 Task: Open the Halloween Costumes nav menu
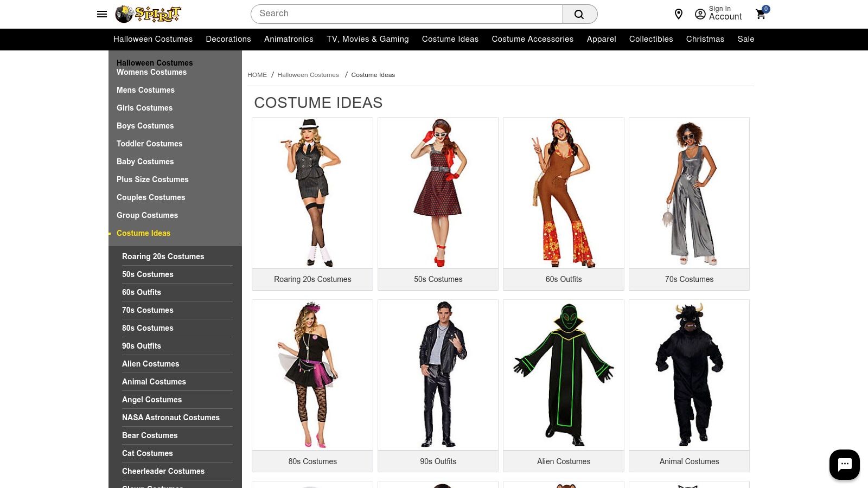[153, 39]
